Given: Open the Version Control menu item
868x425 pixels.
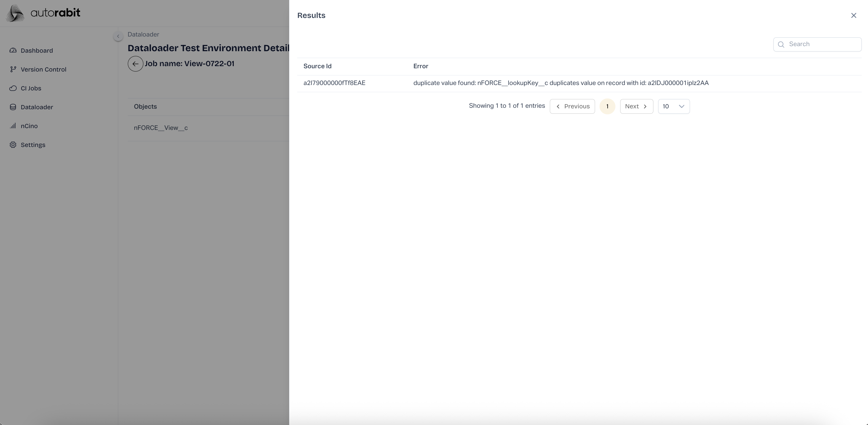Looking at the screenshot, I should point(43,69).
